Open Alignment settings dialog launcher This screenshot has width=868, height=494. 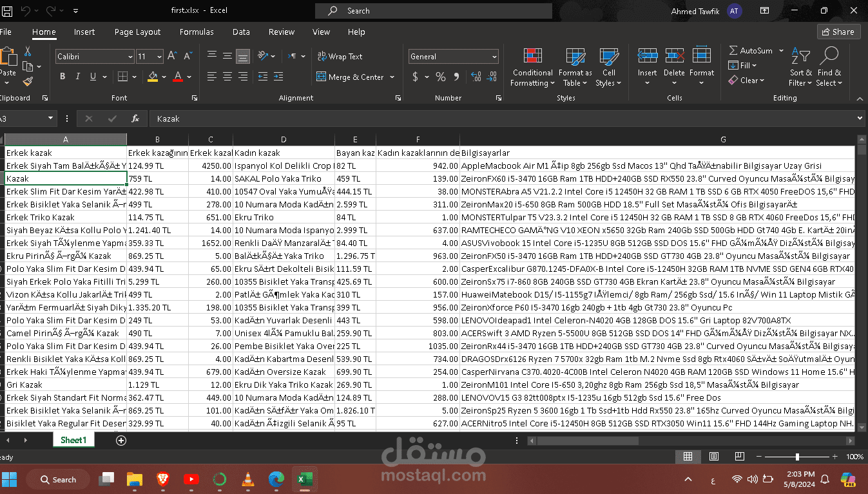click(x=398, y=98)
